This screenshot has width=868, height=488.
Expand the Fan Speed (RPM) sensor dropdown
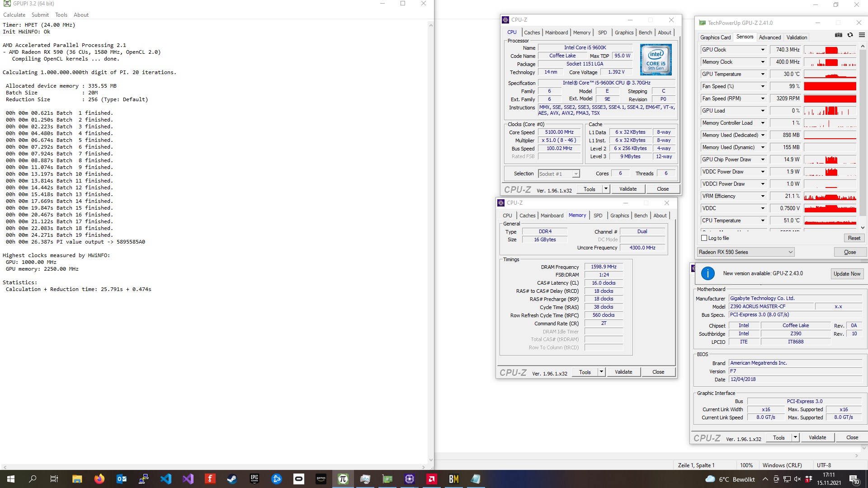(x=763, y=99)
